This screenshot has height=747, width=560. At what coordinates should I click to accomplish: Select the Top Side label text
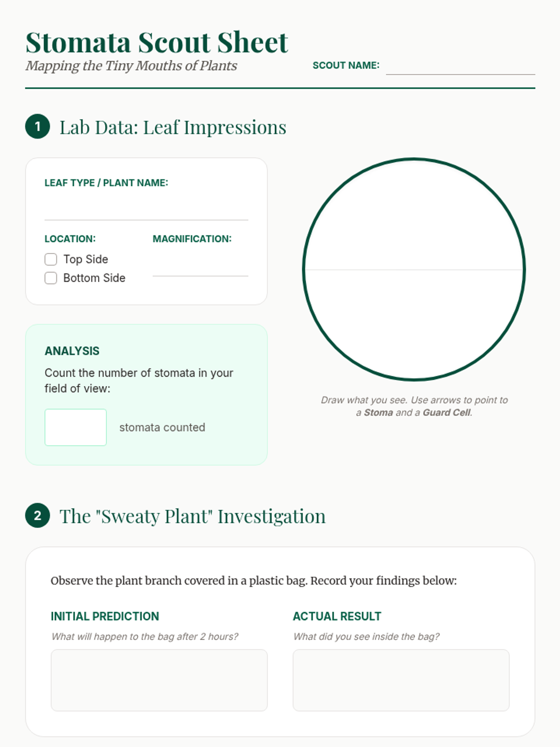(86, 259)
